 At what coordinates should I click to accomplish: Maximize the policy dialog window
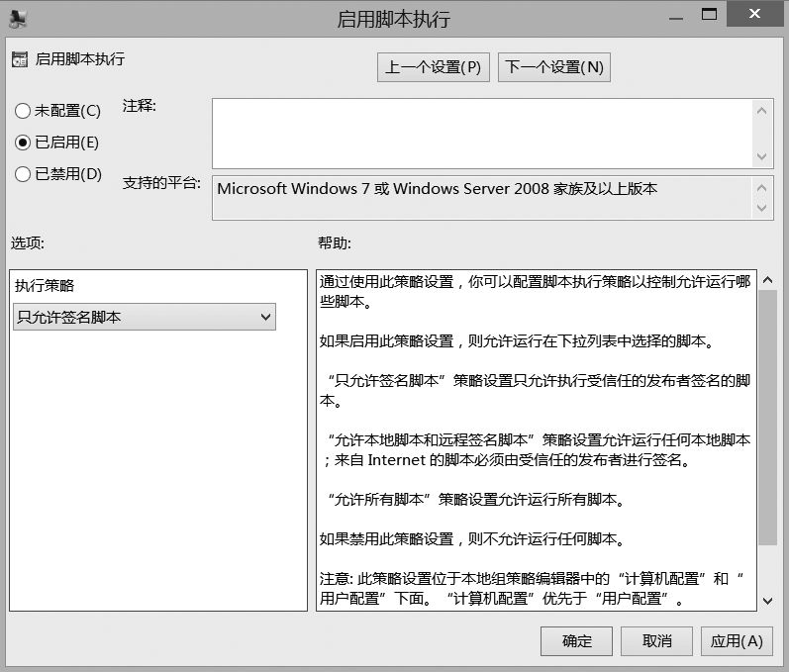coord(709,15)
